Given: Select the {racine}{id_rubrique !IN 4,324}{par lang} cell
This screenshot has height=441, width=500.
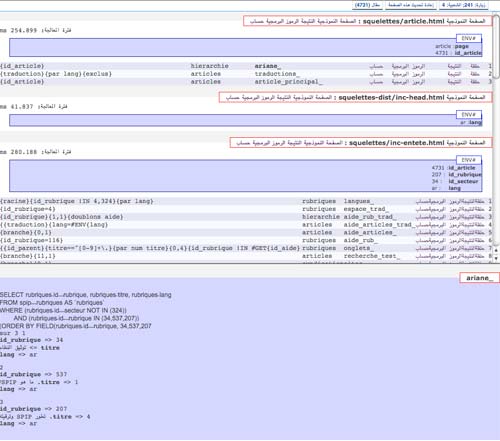Looking at the screenshot, I should 77,201.
